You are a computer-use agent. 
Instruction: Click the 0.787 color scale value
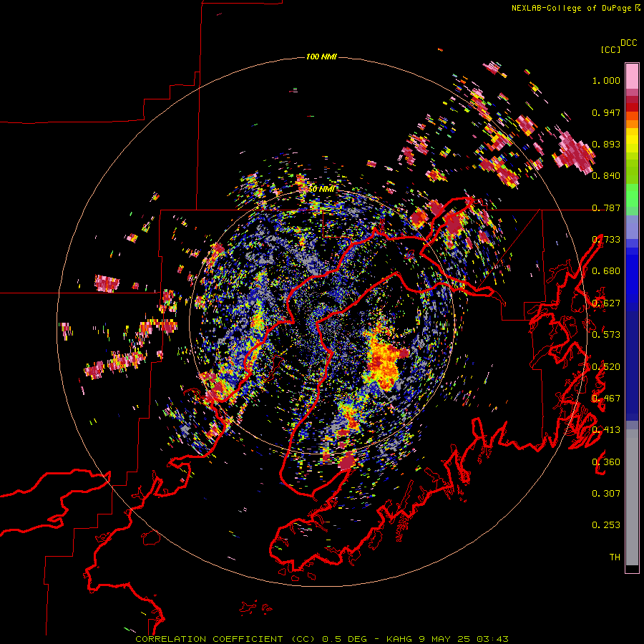606,208
